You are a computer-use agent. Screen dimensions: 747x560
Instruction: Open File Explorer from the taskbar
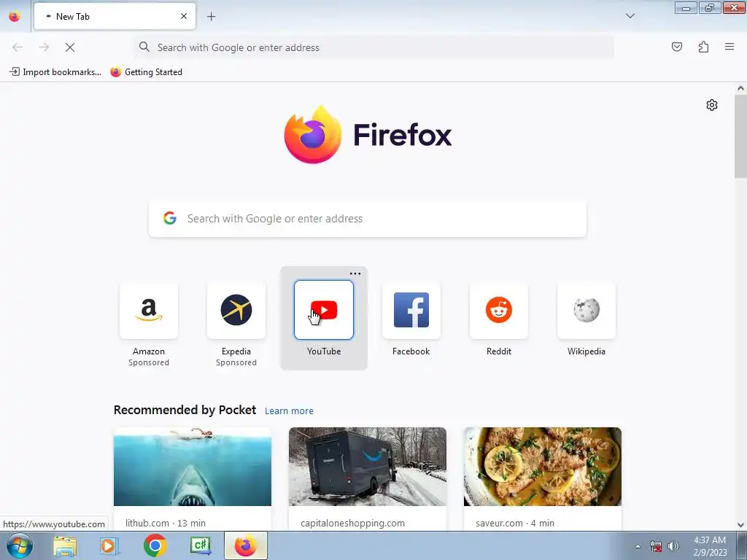click(65, 545)
